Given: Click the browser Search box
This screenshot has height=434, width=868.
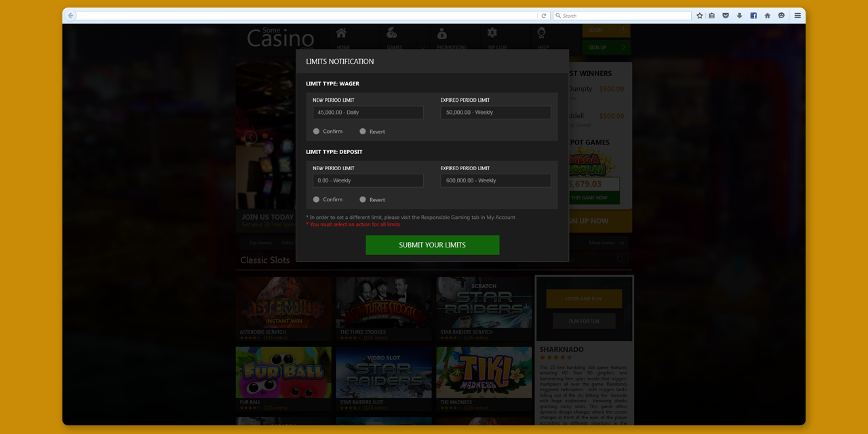Looking at the screenshot, I should point(622,16).
